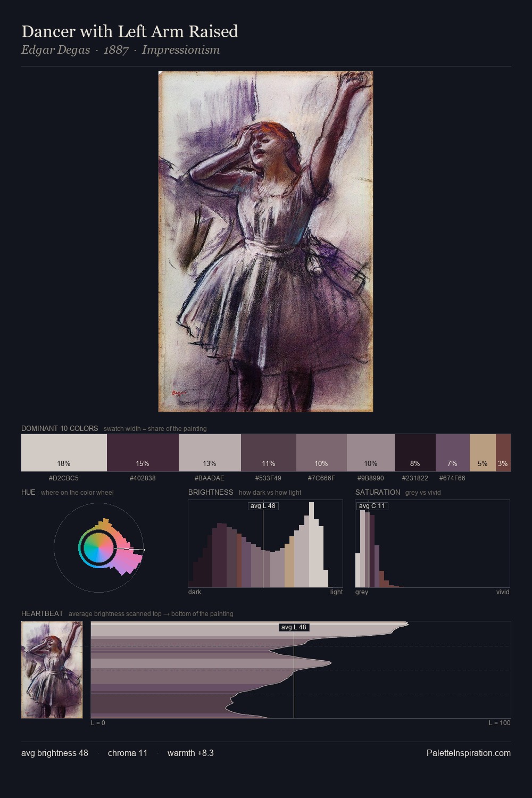
Task: Click the 'chroma 11' footer stat
Action: point(128,753)
